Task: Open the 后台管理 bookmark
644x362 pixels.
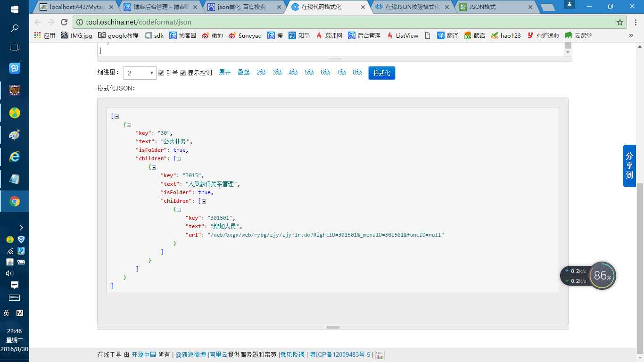Action: pyautogui.click(x=364, y=35)
